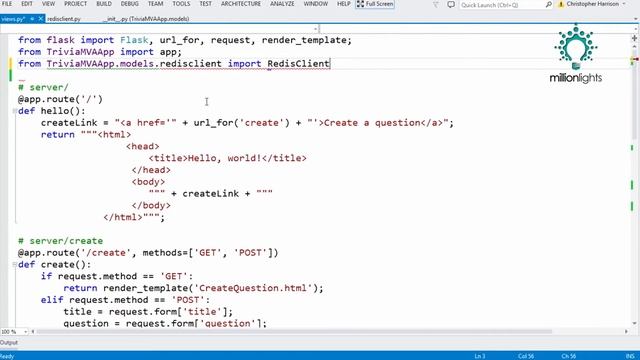Focus the Quick Launch search box
Screen dimensions: 640x360
502,5
